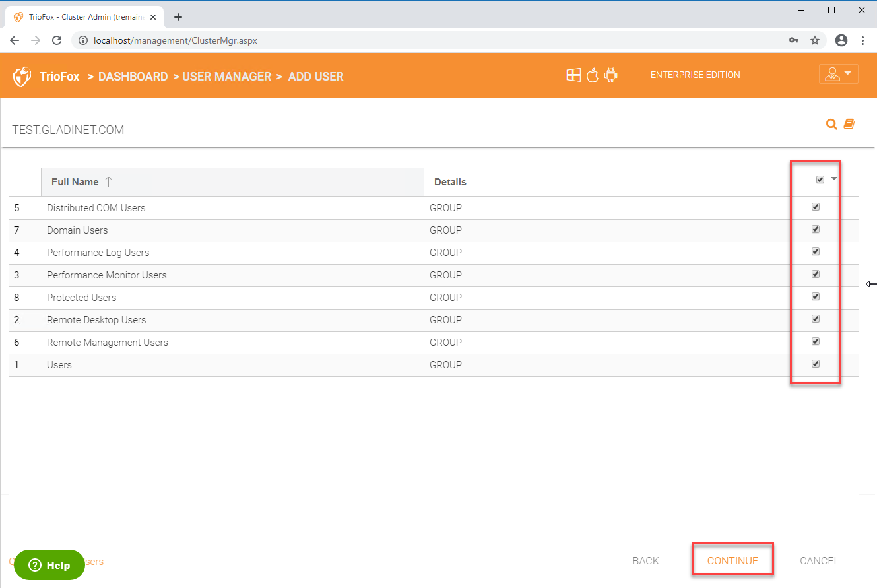The height and width of the screenshot is (588, 877).
Task: Select Remote Management Users row name
Action: pos(108,343)
